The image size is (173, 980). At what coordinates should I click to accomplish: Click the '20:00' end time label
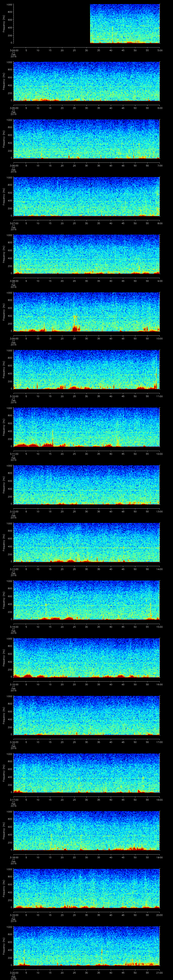tap(160, 915)
